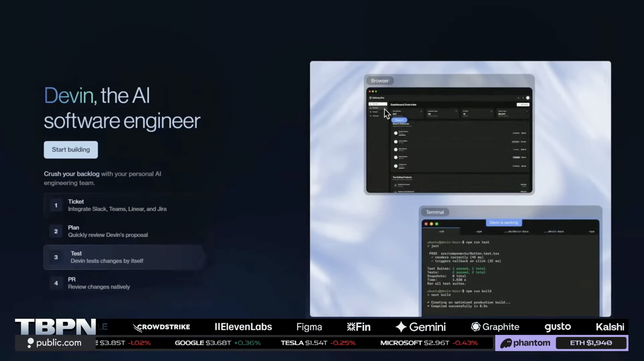Click the Dashboard Overview heading in browser

click(x=403, y=105)
